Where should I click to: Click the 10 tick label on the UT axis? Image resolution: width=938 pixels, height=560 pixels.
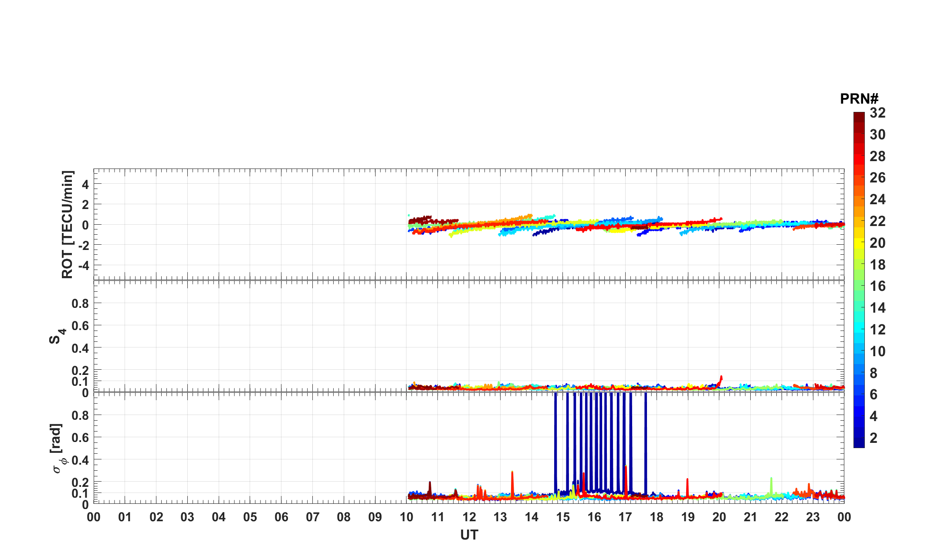(x=406, y=517)
